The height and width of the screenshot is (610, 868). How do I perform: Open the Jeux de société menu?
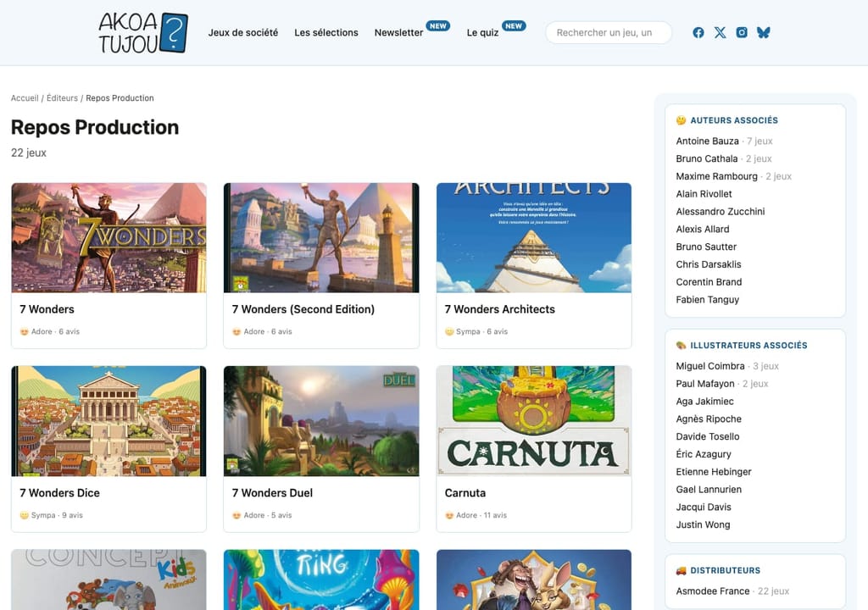243,33
